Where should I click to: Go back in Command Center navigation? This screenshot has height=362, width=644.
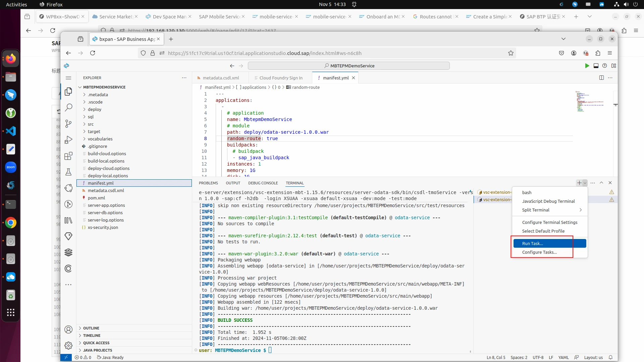pos(232,66)
